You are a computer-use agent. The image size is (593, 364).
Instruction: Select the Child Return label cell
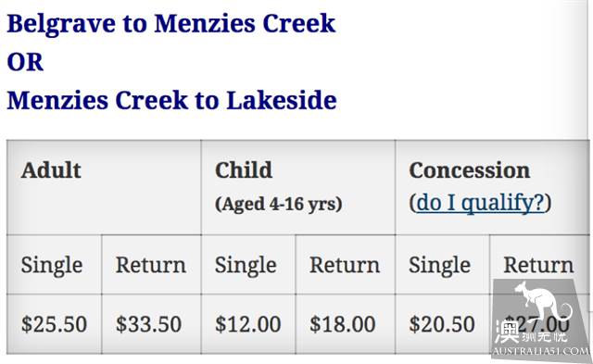coord(346,265)
